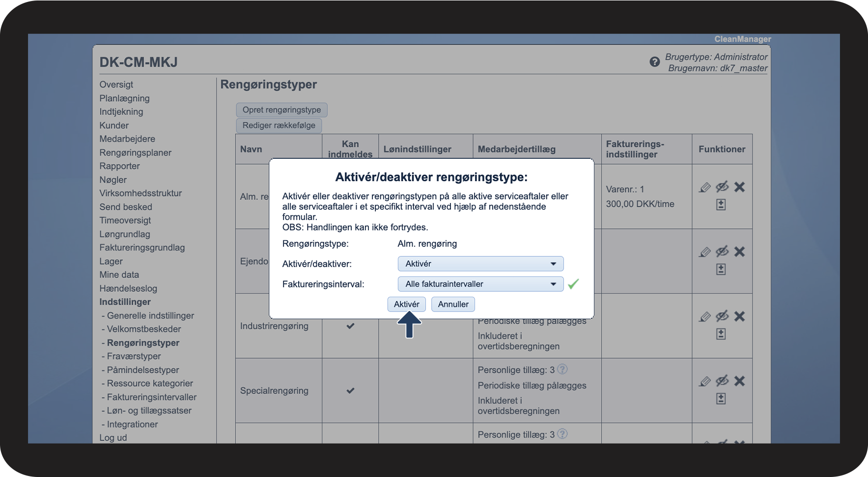Toggle visibility eye in Ejendomsservice row
Image resolution: width=868 pixels, height=477 pixels.
(722, 252)
